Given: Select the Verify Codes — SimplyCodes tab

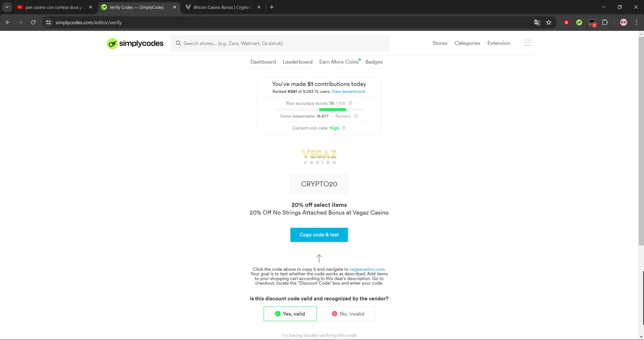Looking at the screenshot, I should [138, 7].
